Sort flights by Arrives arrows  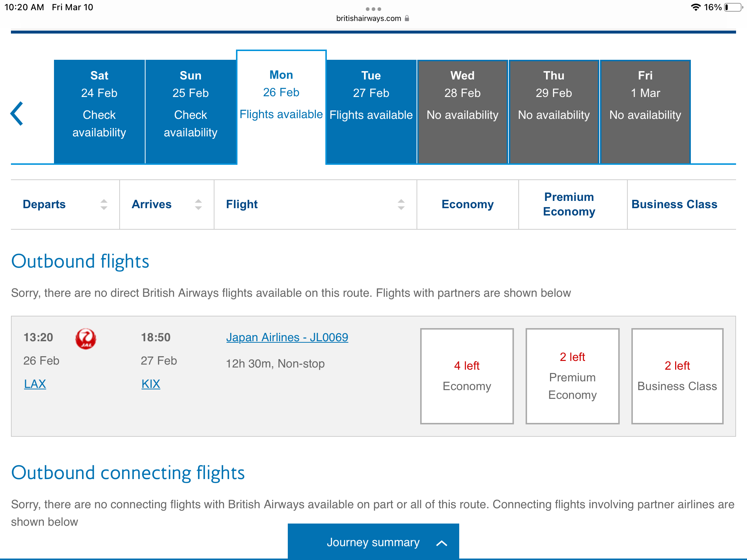click(198, 205)
